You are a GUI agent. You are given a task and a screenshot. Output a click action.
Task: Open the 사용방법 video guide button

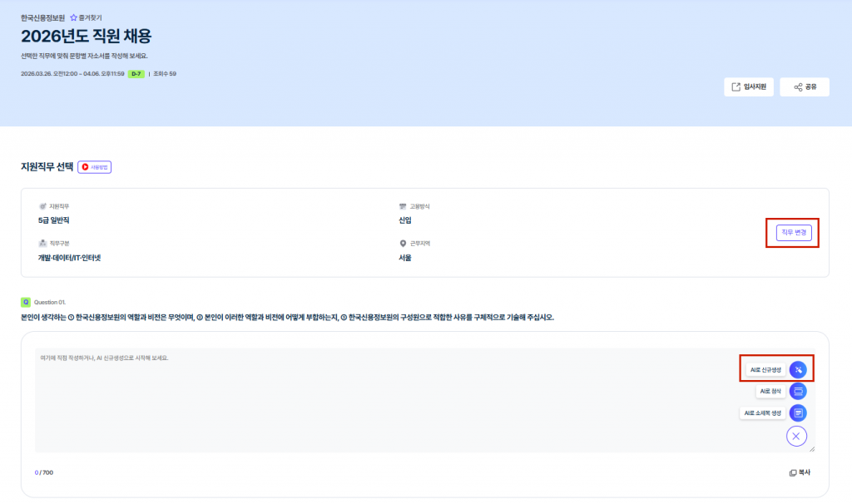coord(94,167)
